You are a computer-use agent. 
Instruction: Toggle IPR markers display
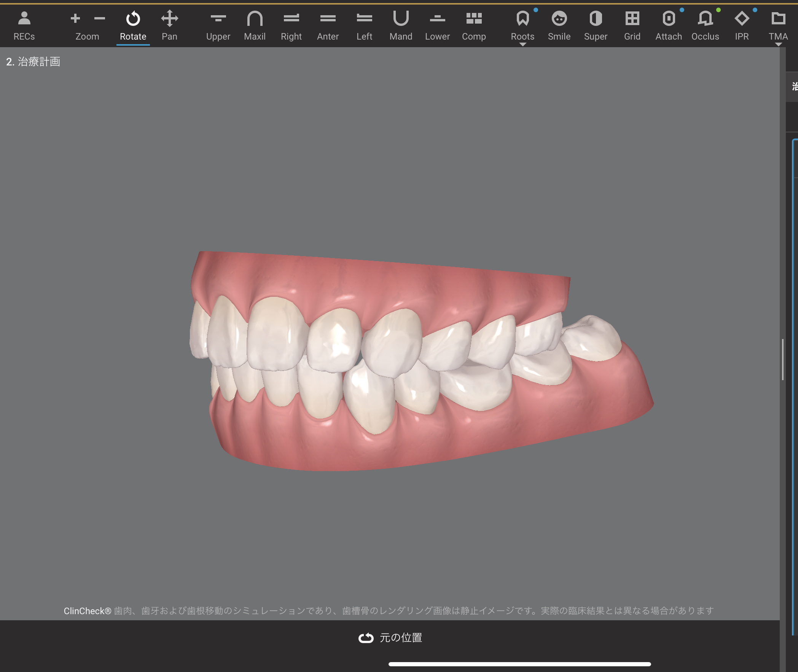(742, 25)
